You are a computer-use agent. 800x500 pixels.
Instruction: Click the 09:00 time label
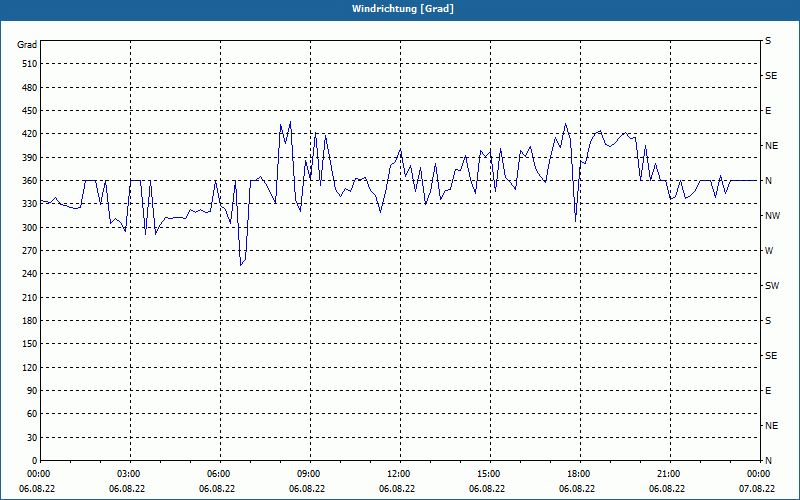308,474
